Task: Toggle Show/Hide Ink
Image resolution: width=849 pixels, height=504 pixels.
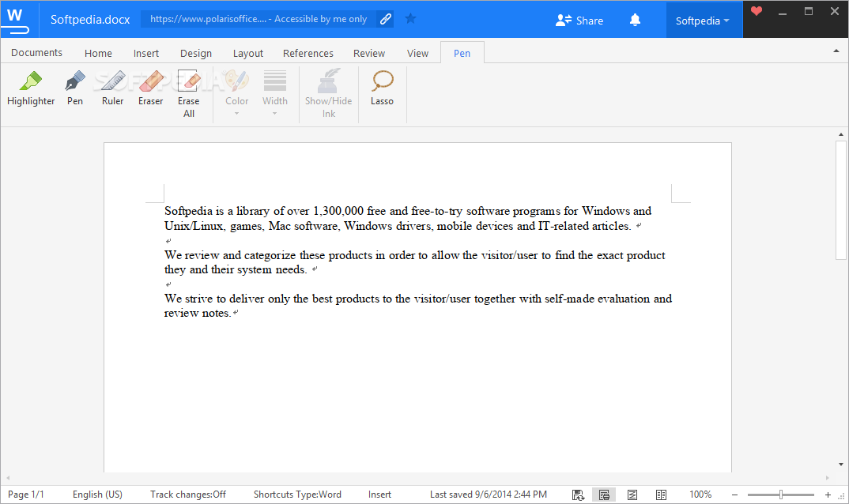Action: pyautogui.click(x=329, y=93)
